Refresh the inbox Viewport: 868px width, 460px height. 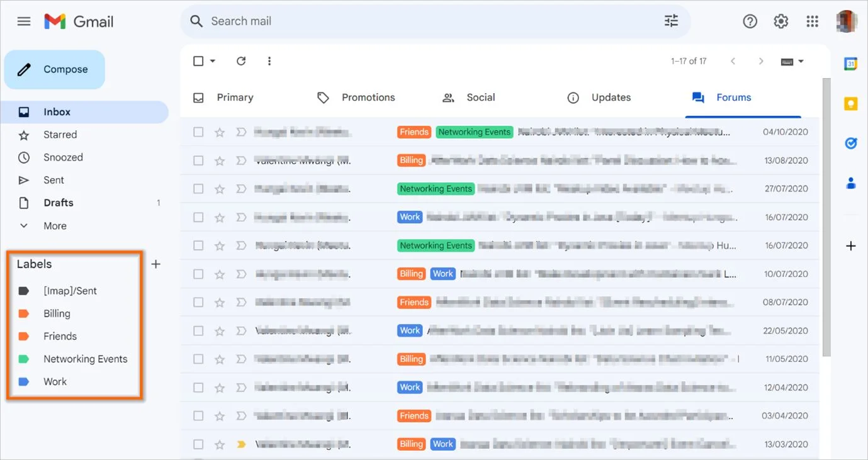point(241,61)
